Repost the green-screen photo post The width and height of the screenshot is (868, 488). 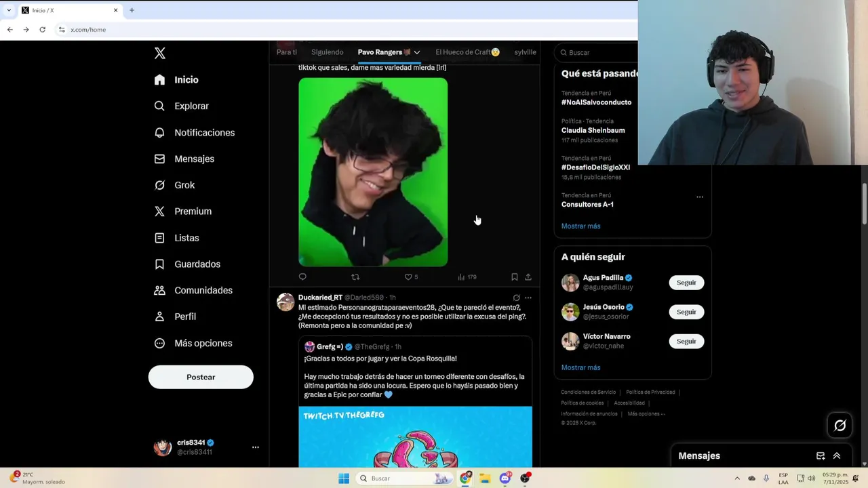click(x=355, y=277)
